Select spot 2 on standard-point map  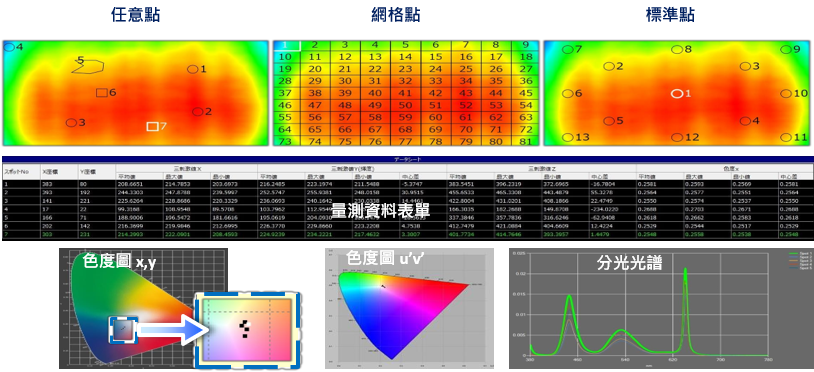[609, 66]
